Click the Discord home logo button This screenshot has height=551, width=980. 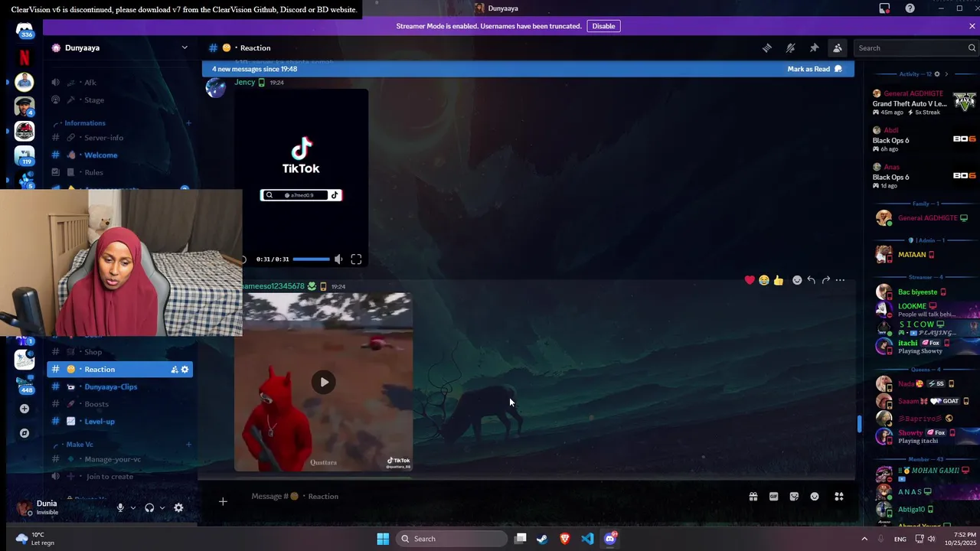(24, 29)
